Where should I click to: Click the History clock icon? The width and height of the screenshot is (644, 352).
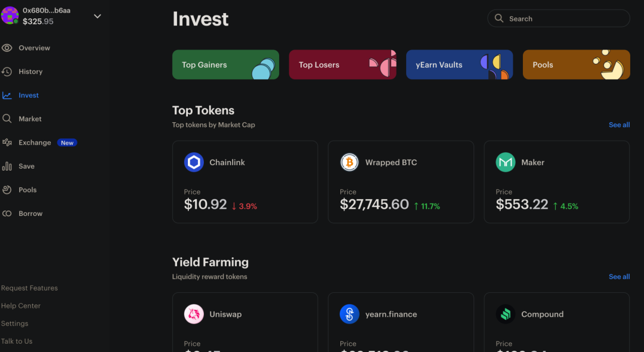click(7, 72)
